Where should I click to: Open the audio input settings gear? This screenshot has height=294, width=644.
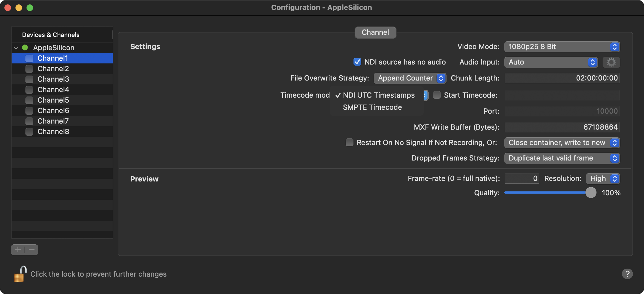[611, 62]
